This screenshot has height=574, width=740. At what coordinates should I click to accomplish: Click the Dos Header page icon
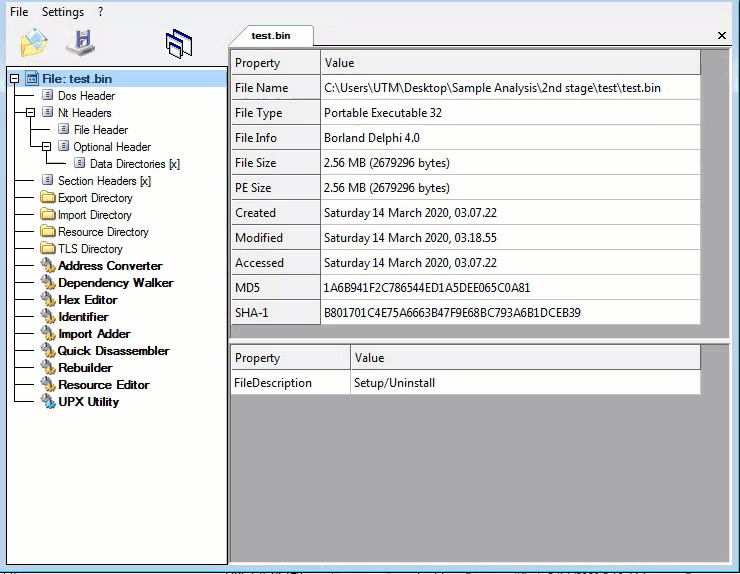(47, 95)
